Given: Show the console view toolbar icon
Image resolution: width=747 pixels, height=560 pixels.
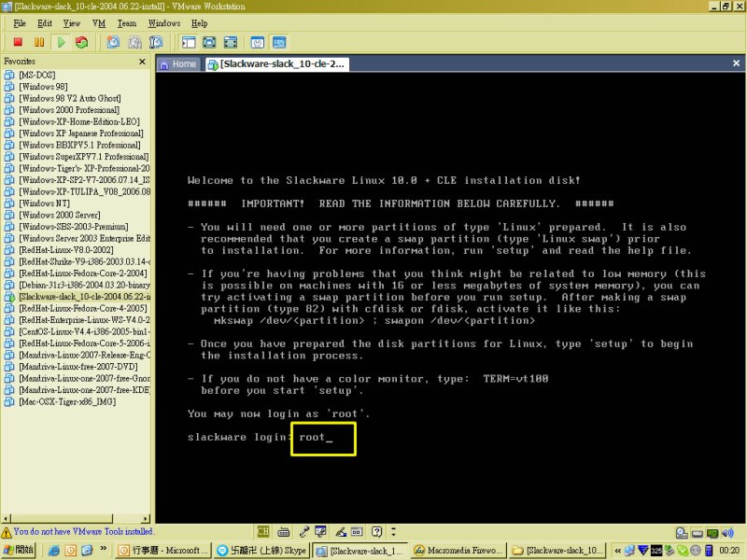Looking at the screenshot, I should pyautogui.click(x=279, y=42).
